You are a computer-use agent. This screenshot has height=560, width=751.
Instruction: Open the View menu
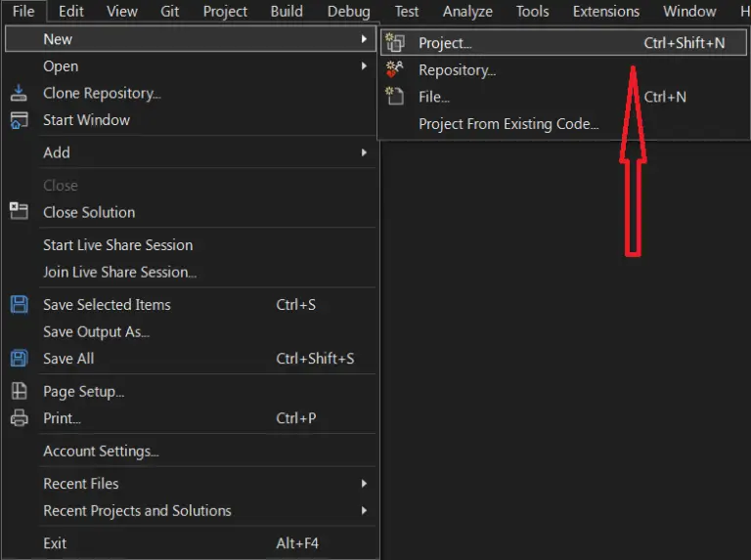coord(121,11)
